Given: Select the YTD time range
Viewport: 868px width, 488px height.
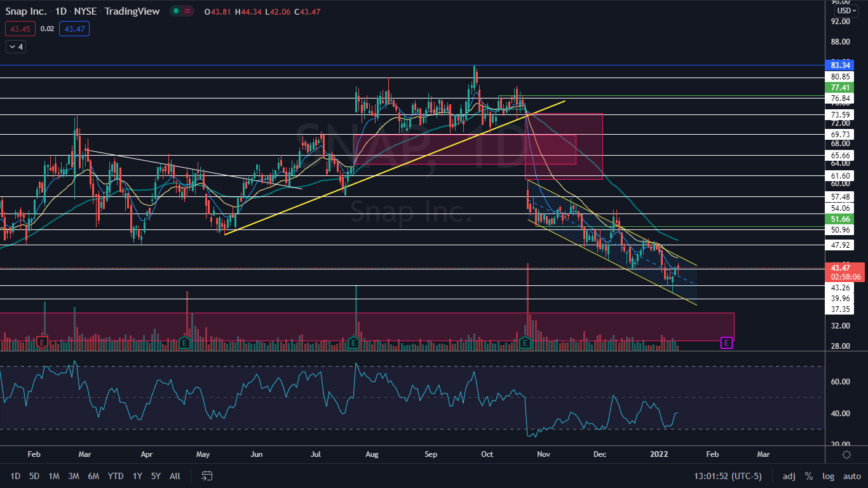Looking at the screenshot, I should pyautogui.click(x=116, y=475).
